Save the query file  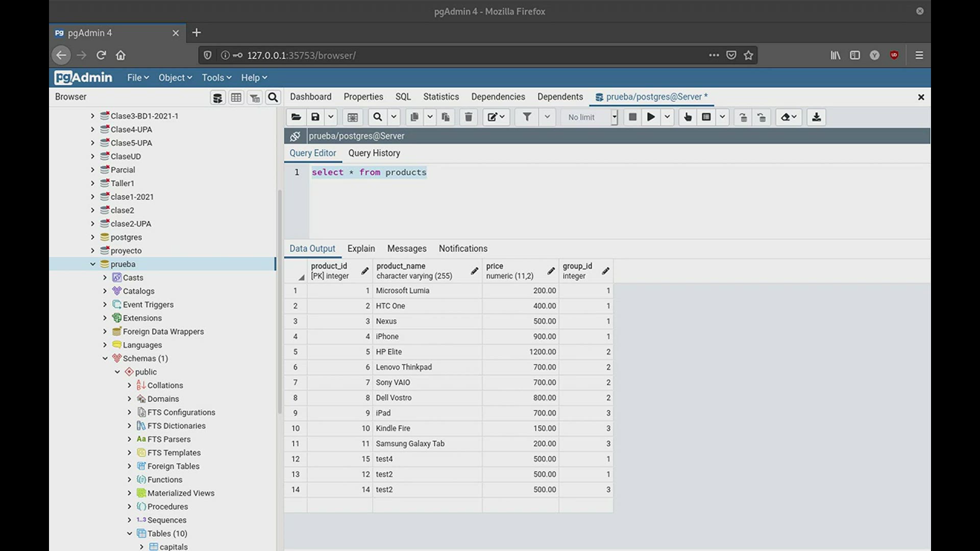(315, 117)
